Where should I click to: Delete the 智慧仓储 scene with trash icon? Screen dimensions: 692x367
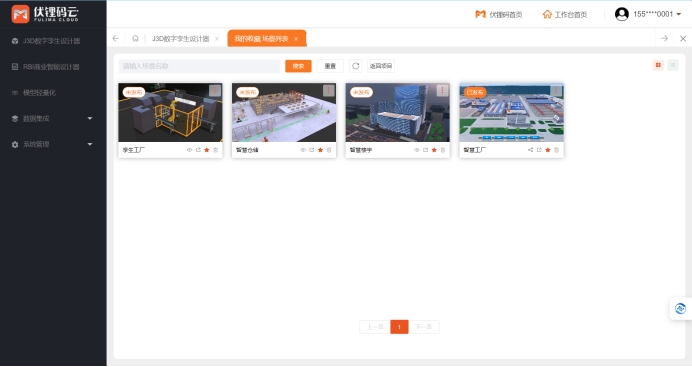point(329,150)
